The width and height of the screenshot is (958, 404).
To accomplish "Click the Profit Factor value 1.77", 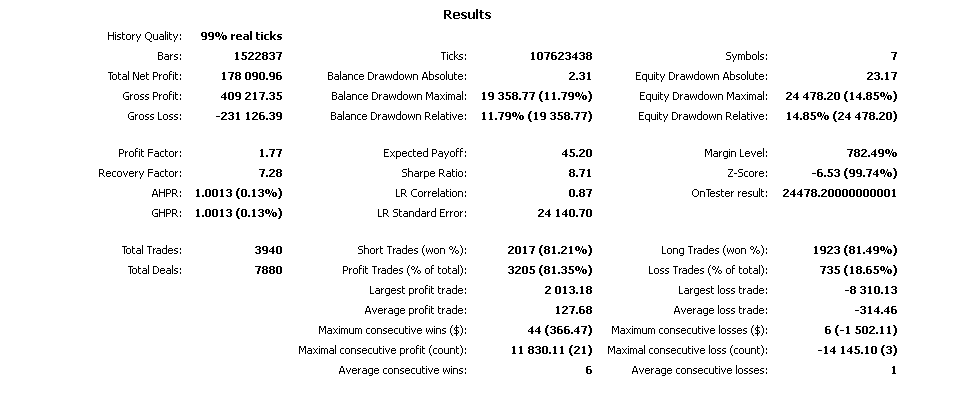I will (x=270, y=153).
